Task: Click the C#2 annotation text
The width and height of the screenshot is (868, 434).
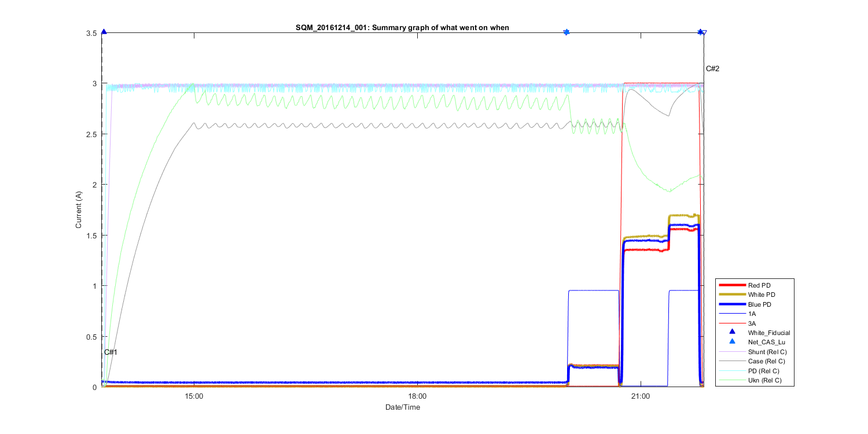Action: coord(712,69)
